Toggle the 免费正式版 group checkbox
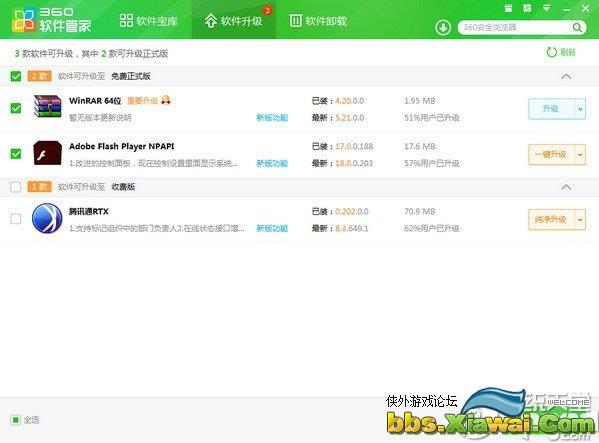599x443 pixels. coord(16,76)
